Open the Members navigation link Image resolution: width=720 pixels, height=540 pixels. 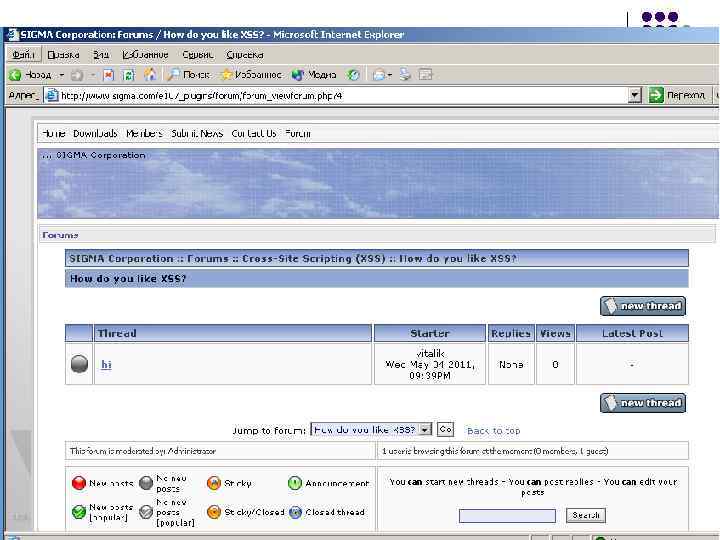pos(144,134)
